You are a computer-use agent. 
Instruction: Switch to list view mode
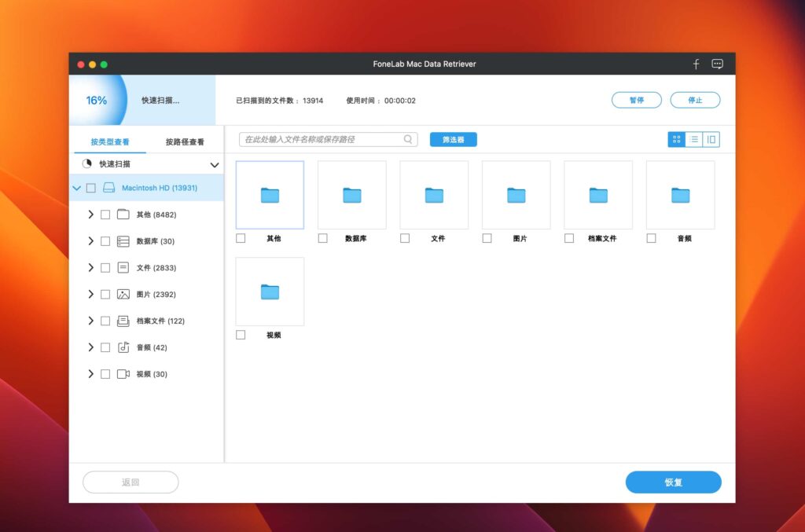[693, 139]
